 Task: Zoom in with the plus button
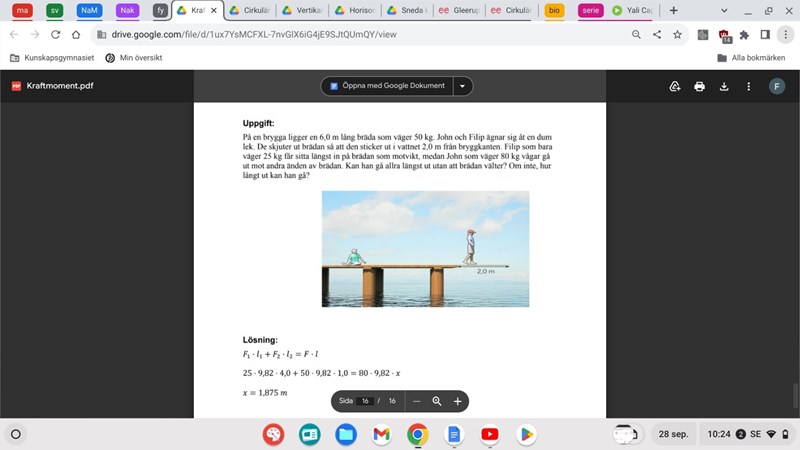pyautogui.click(x=458, y=401)
